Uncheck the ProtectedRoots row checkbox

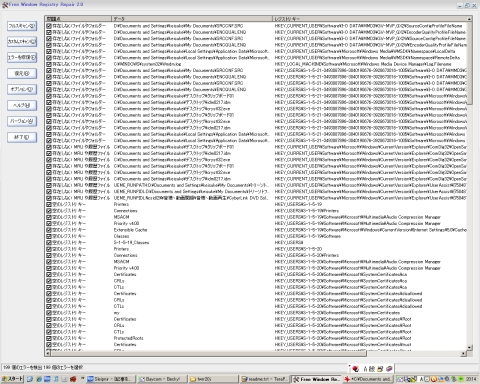pyautogui.click(x=49, y=338)
